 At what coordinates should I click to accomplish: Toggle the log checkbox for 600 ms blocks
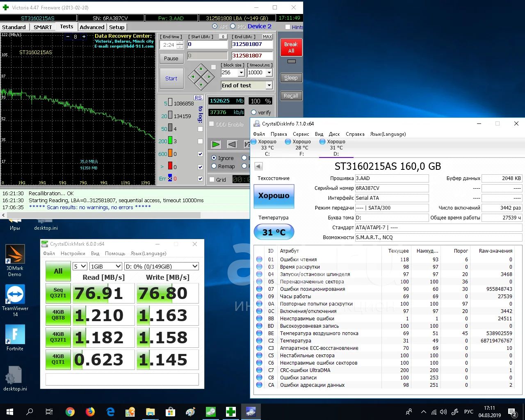[200, 154]
